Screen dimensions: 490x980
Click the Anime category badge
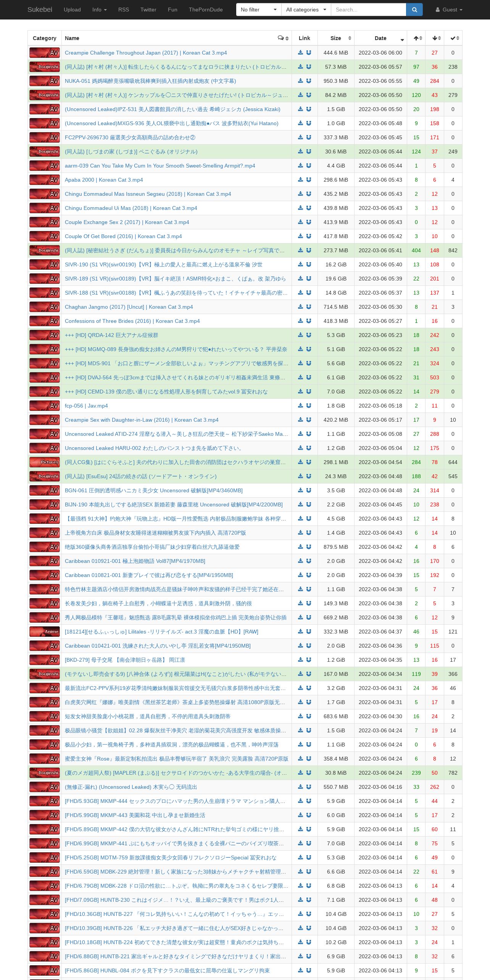[45, 632]
